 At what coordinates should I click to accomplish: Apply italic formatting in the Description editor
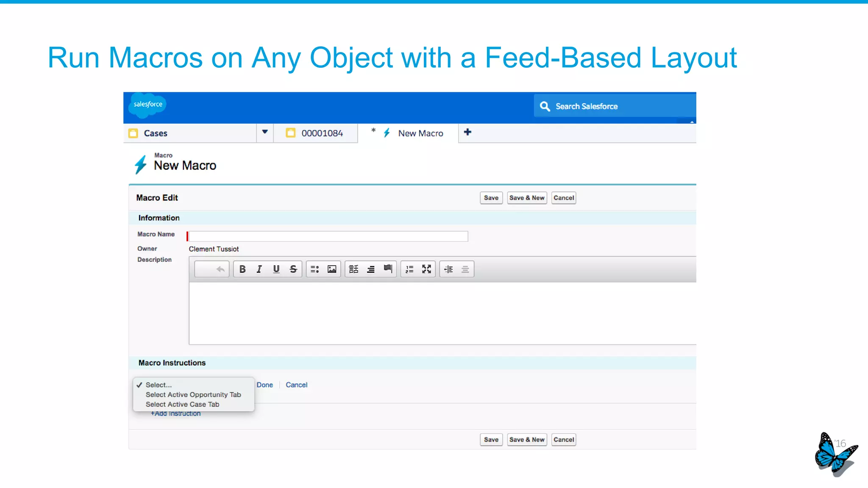click(x=259, y=269)
